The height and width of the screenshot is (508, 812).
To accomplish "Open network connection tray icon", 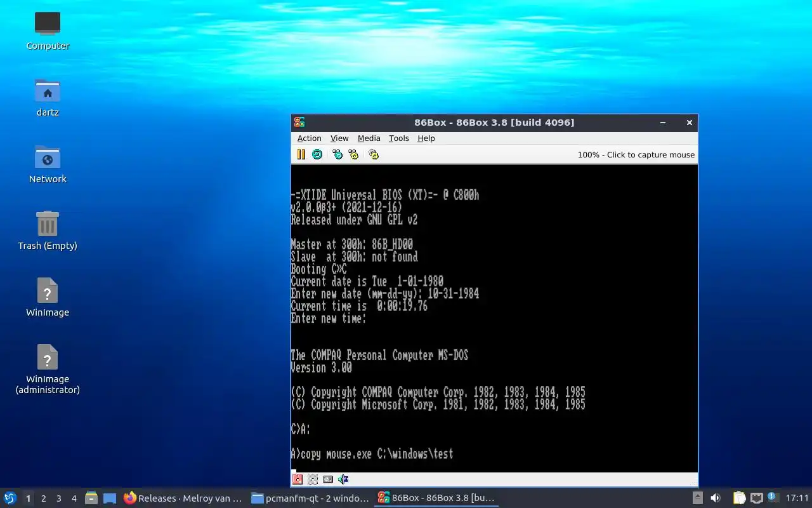I will click(x=756, y=498).
